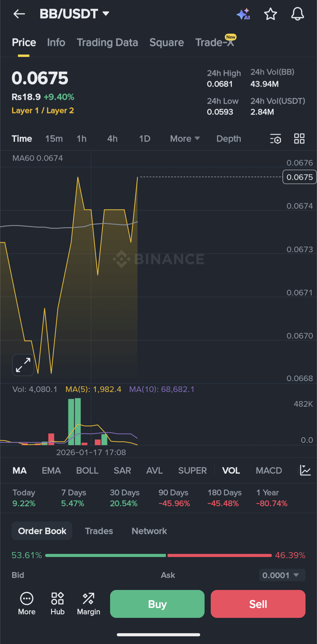The image size is (317, 644).
Task: Enable the BOLL indicator overlay
Action: (87, 471)
